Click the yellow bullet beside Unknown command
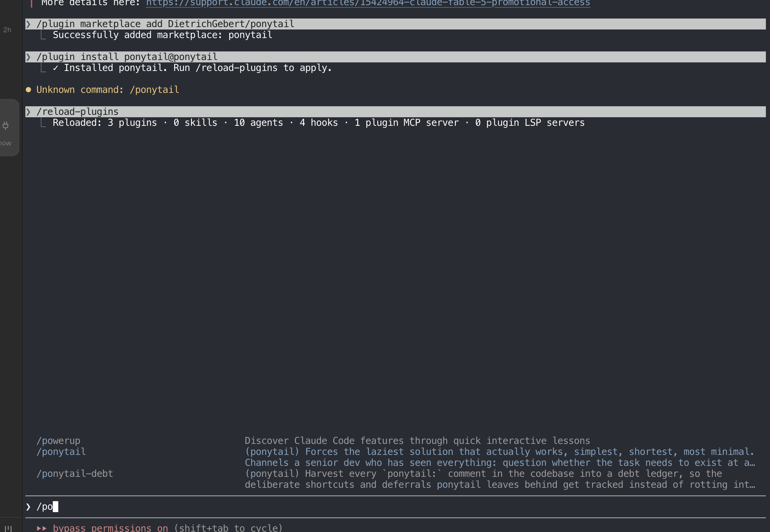This screenshot has width=770, height=532. click(28, 90)
